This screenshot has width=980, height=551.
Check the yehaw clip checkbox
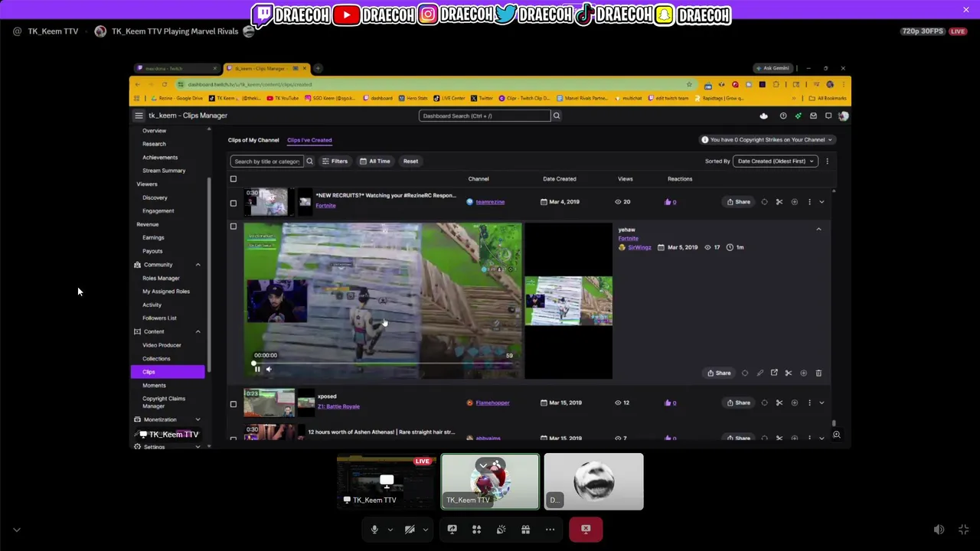point(234,227)
